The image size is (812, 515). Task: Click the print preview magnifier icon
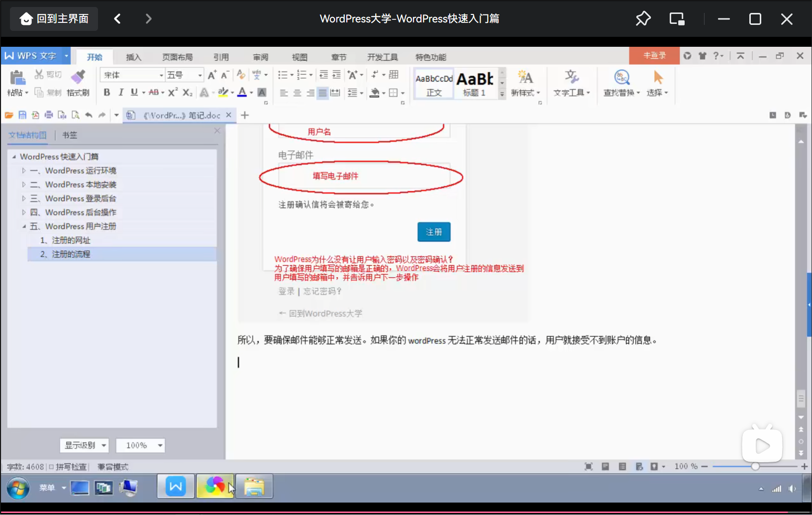76,115
